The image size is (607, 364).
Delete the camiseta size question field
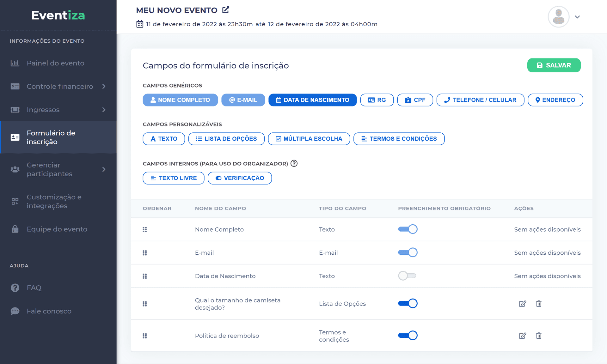539,304
